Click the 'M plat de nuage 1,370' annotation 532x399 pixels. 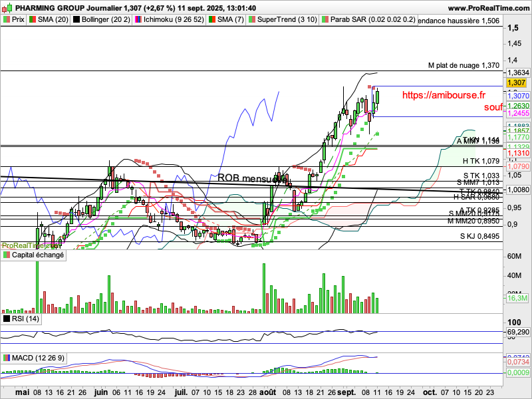[464, 65]
